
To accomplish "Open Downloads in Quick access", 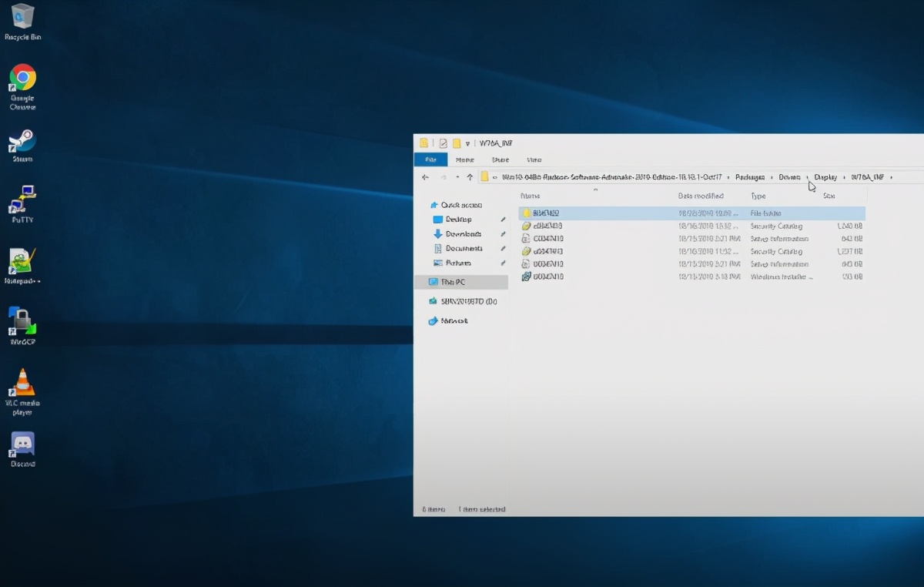I will coord(463,234).
